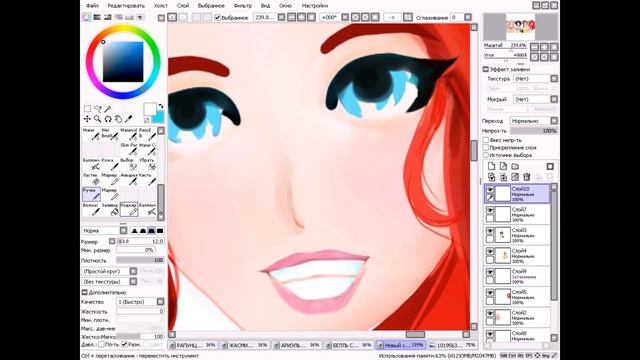The width and height of the screenshot is (640, 360).
Task: Hide layer Слой10 with eye icon
Action: (x=490, y=190)
